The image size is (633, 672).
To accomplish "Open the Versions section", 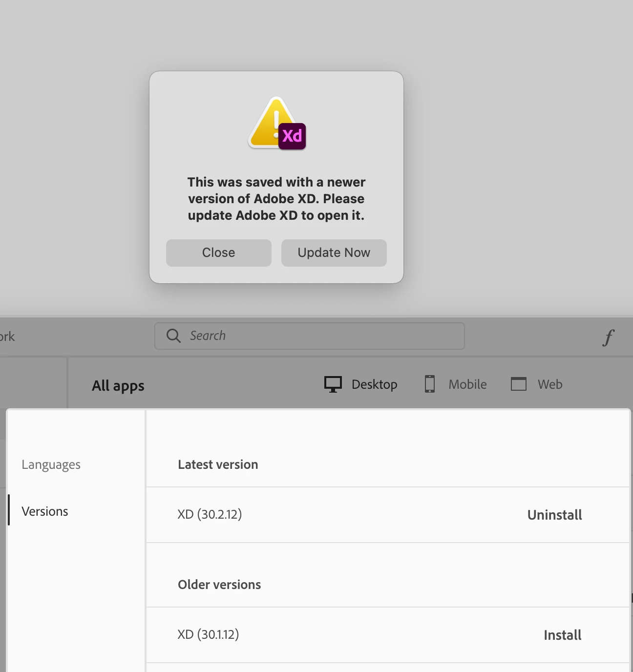I will click(x=45, y=511).
